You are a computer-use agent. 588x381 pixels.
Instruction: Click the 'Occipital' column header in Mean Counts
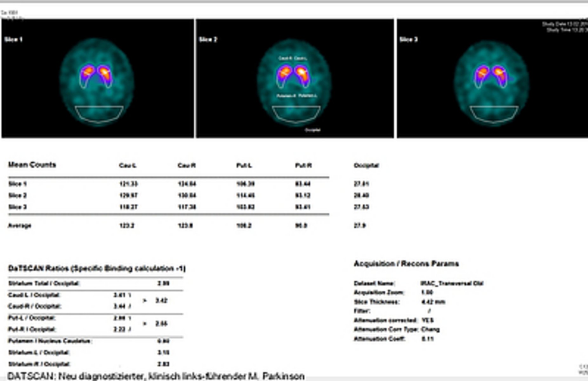point(366,165)
